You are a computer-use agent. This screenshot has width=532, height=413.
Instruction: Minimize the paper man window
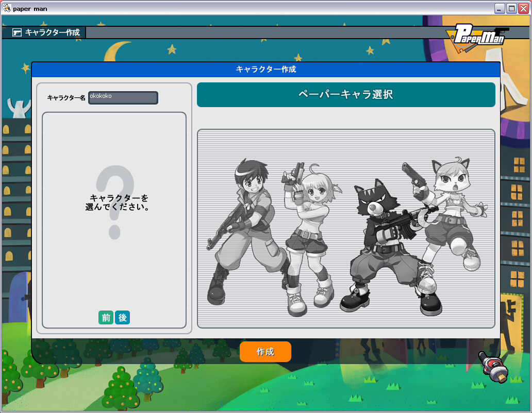(x=499, y=8)
